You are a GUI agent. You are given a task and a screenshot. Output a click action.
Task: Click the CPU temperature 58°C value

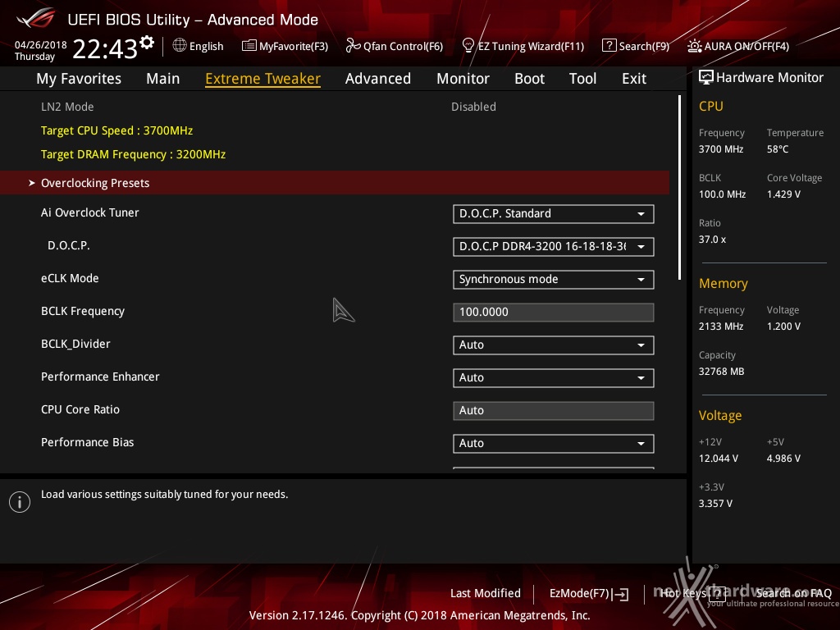tap(778, 149)
